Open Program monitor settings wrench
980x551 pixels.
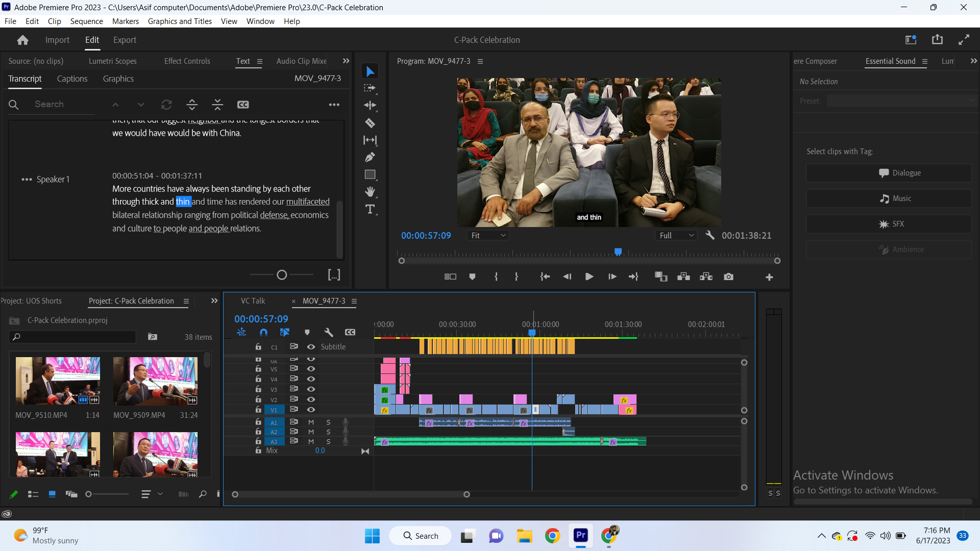click(x=709, y=235)
